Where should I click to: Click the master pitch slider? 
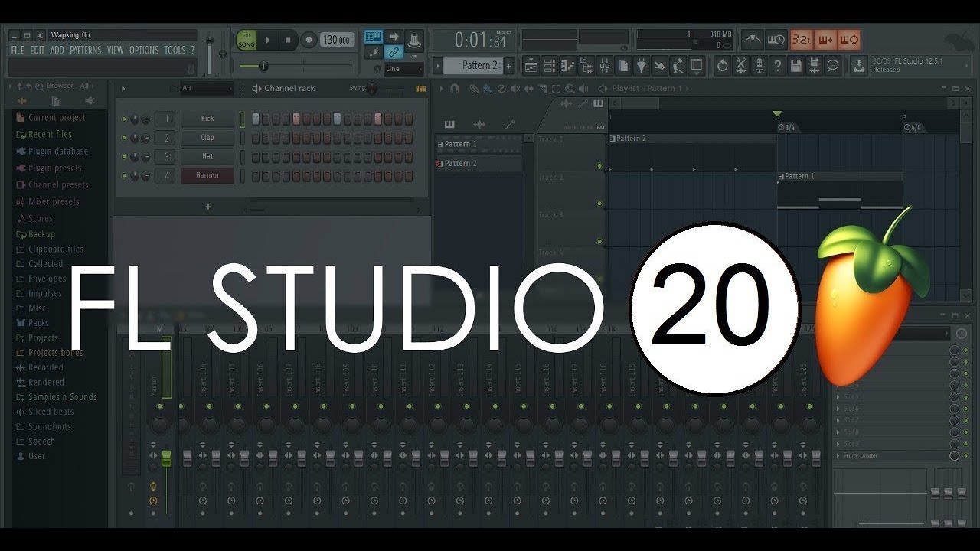coord(223,52)
